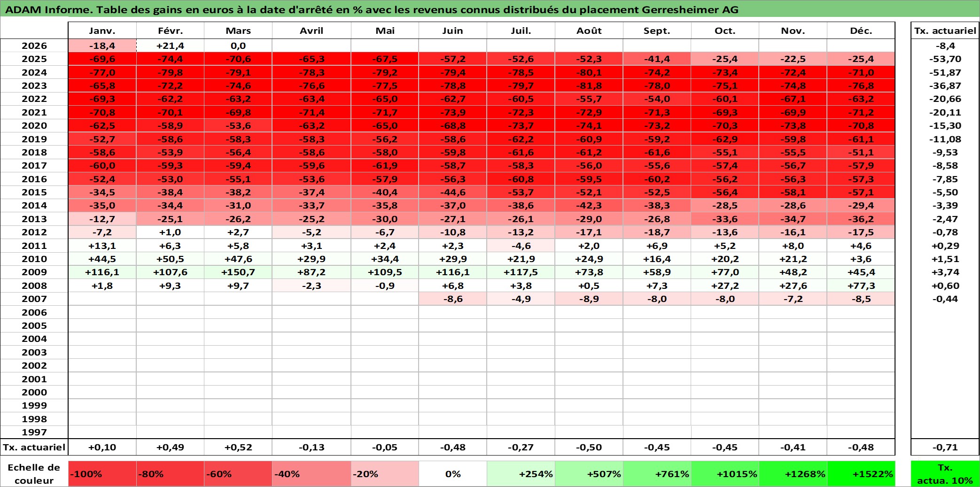Click the -81,8 cell in August 2023
Viewport: 980px width, 487px height.
(x=589, y=85)
